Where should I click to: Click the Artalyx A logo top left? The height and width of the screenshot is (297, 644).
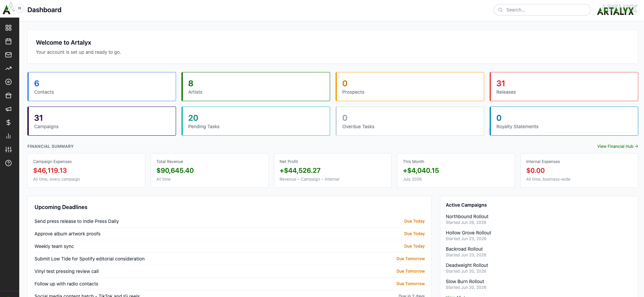[8, 8]
